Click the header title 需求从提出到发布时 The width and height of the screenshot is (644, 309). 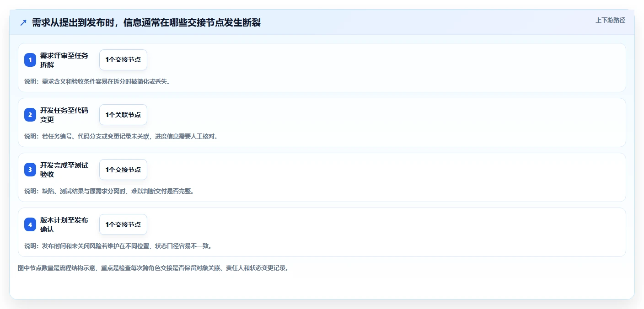[146, 22]
